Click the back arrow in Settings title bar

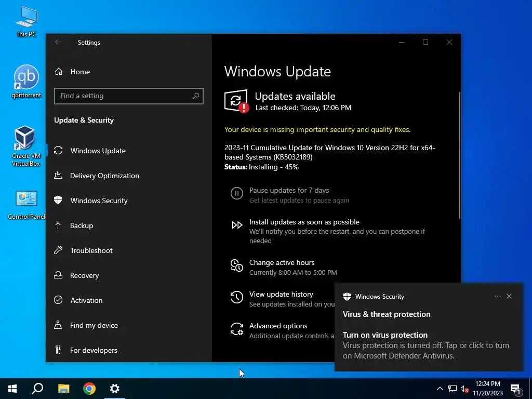58,42
